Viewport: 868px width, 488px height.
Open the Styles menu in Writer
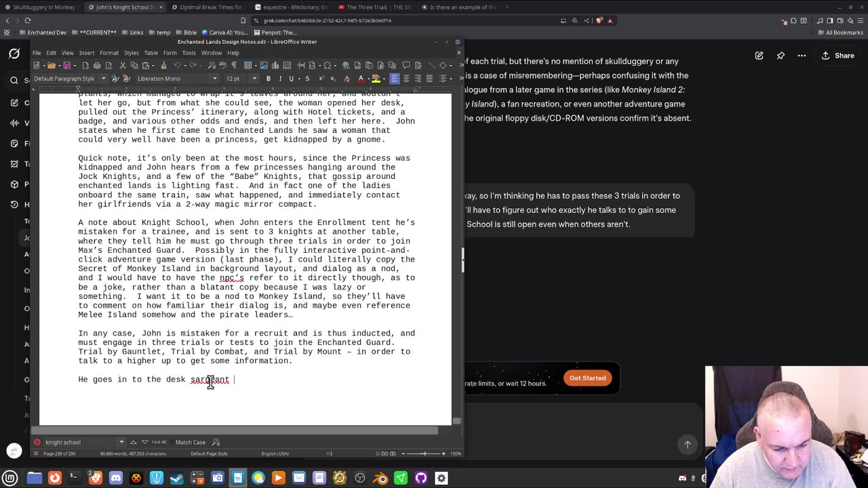(132, 53)
